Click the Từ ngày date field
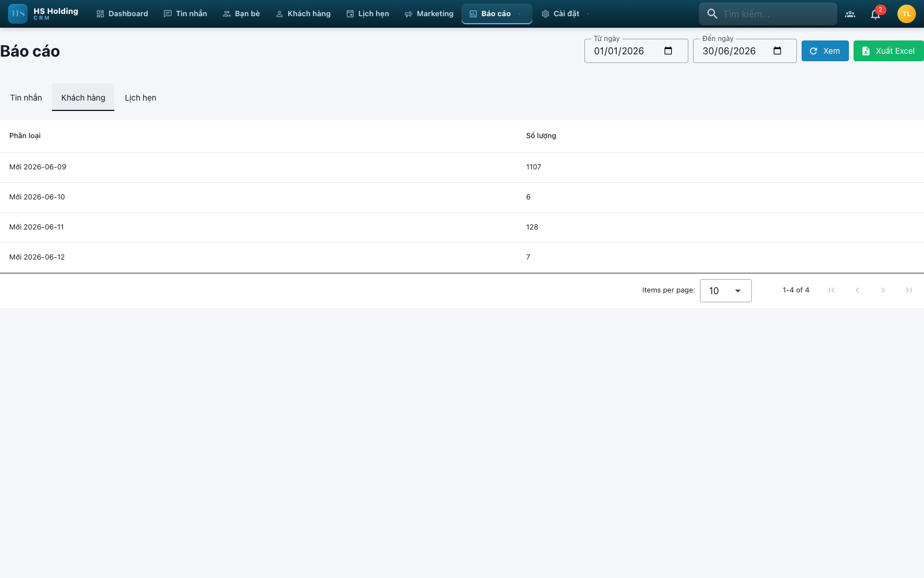This screenshot has height=578, width=924. [x=636, y=51]
